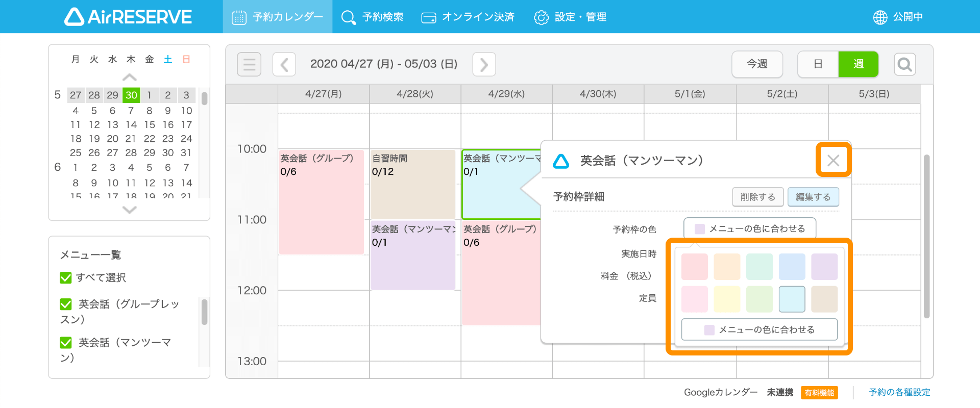
Task: Click the mini calendar scrollbar
Action: (204, 98)
